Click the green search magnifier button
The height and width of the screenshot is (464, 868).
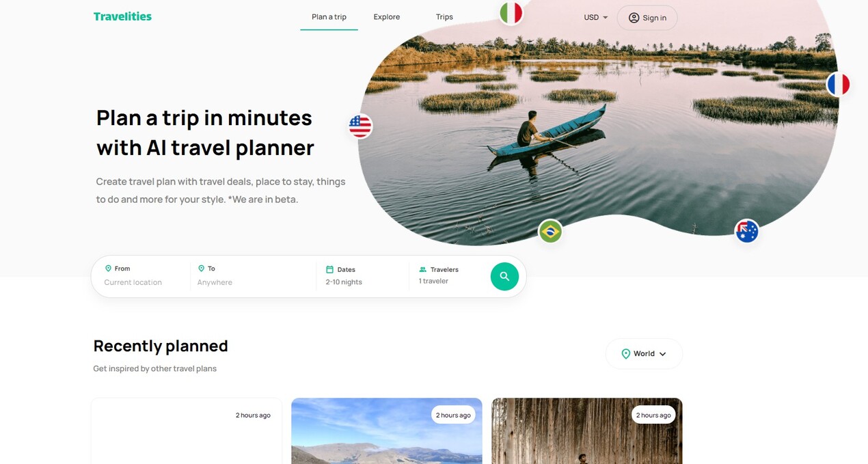point(504,276)
